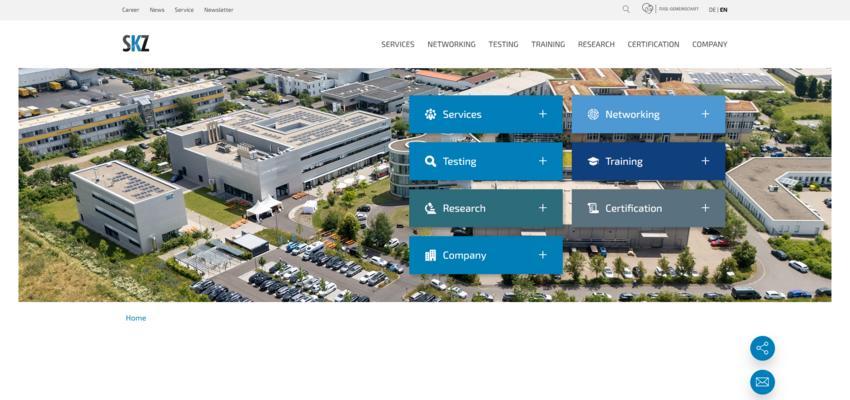850x400 pixels.
Task: Click the Services tile label
Action: pyautogui.click(x=462, y=114)
